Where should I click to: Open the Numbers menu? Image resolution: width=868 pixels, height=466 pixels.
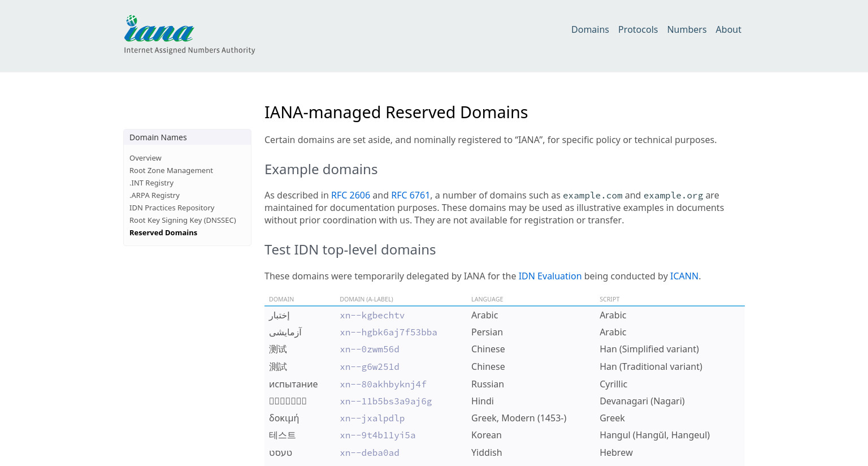point(687,29)
